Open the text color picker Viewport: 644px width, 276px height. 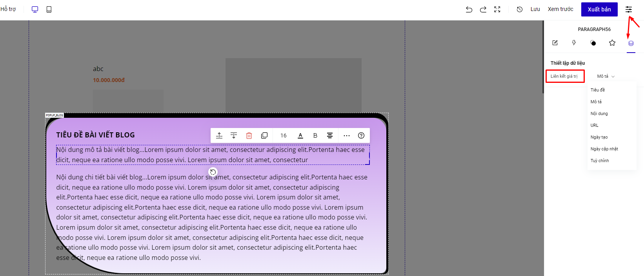(x=300, y=135)
